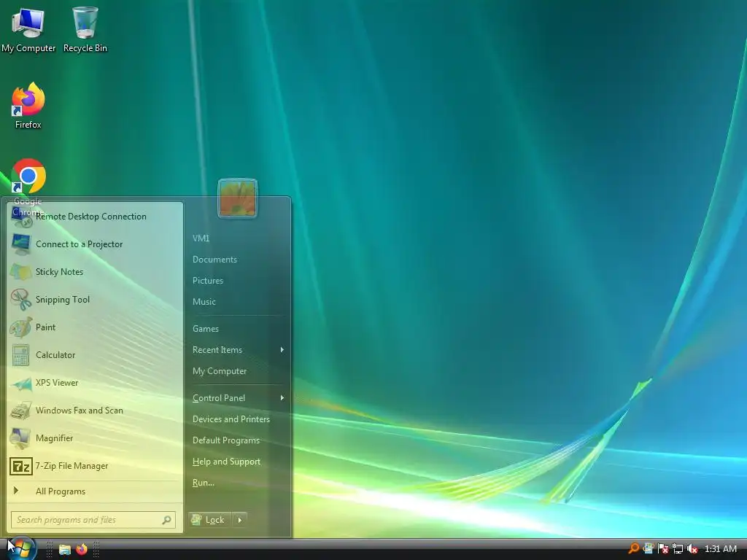747x560 pixels.
Task: Click the network connection tray icon
Action: point(678,549)
